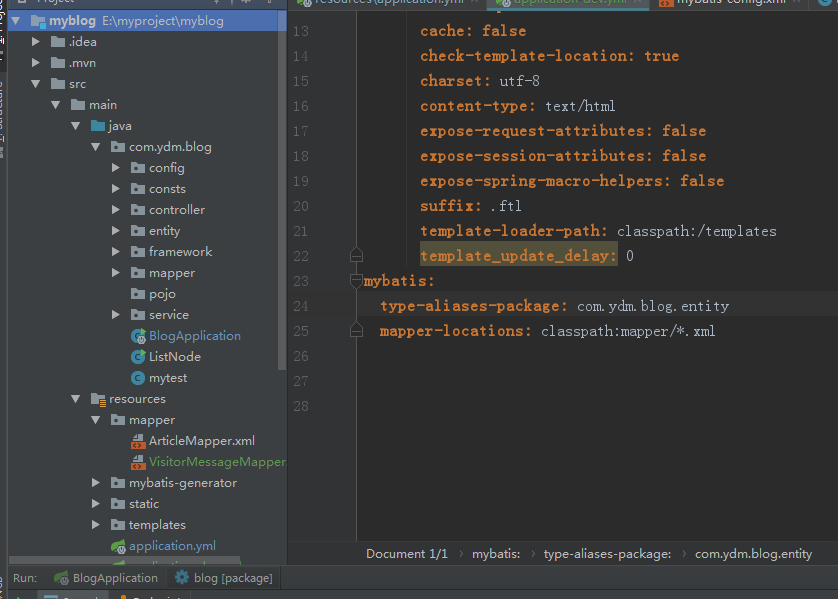Click the application.yml Spring config icon
The width and height of the screenshot is (838, 599).
pyautogui.click(x=118, y=546)
